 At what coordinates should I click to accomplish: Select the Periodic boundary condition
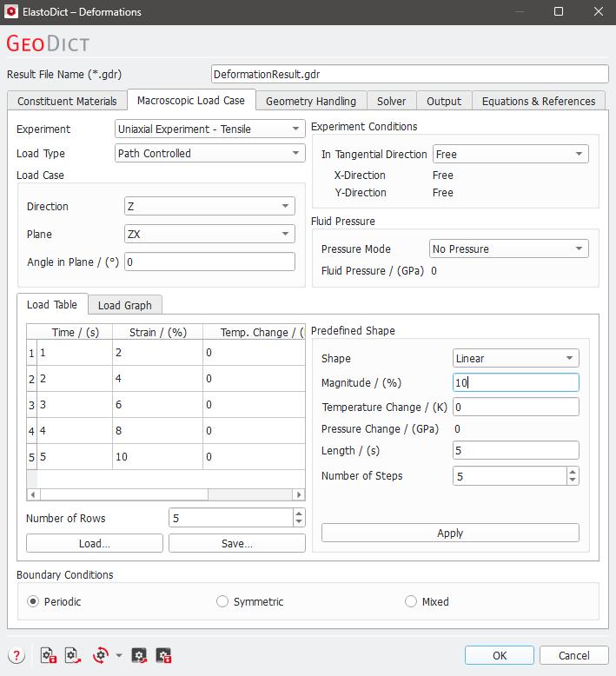point(33,601)
